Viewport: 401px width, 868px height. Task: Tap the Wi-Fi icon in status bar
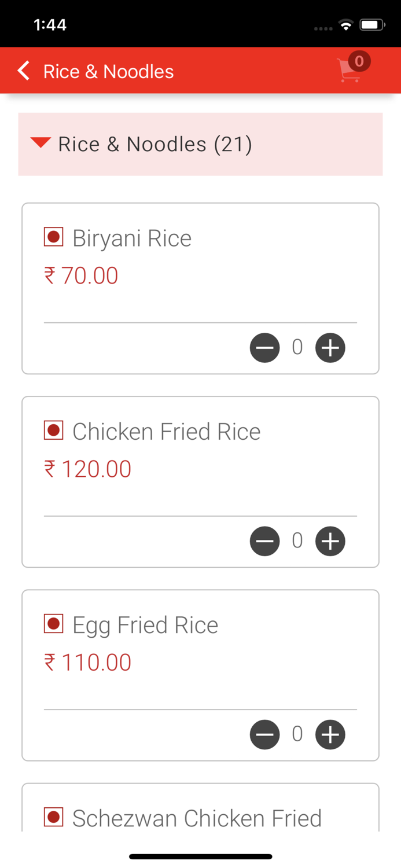[346, 24]
